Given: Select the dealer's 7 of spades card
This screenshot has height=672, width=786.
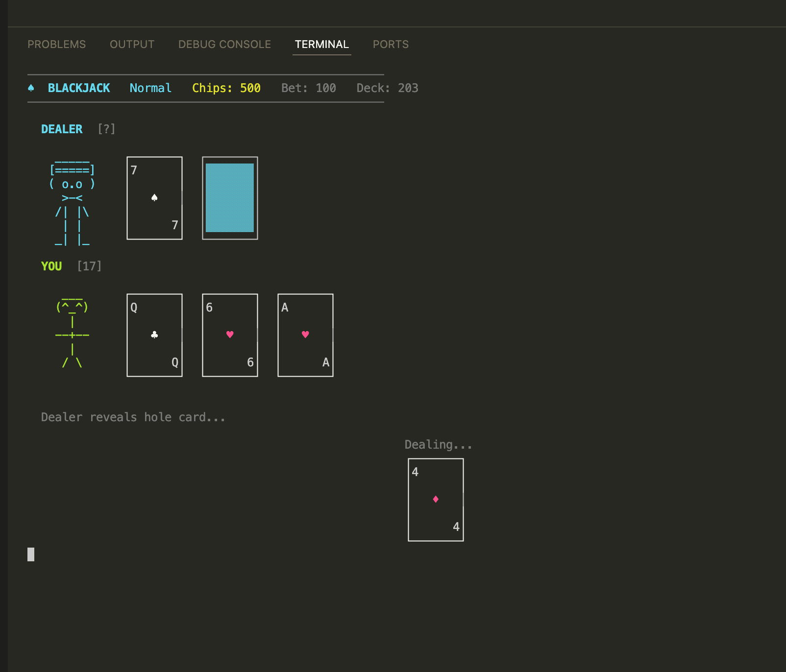Looking at the screenshot, I should (154, 198).
